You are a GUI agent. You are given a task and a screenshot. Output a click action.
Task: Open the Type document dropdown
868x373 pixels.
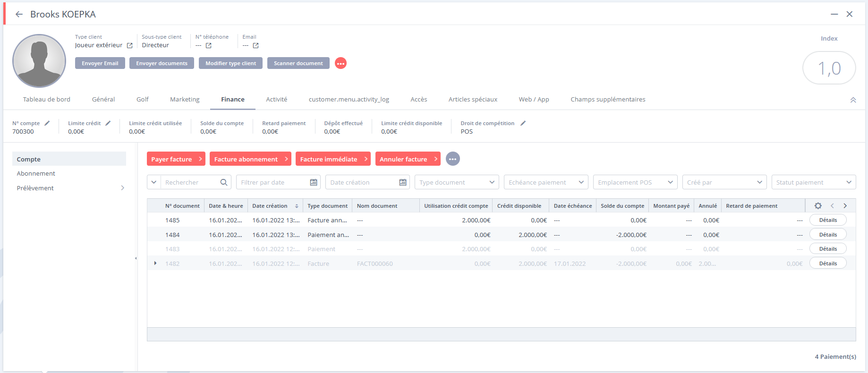click(457, 182)
